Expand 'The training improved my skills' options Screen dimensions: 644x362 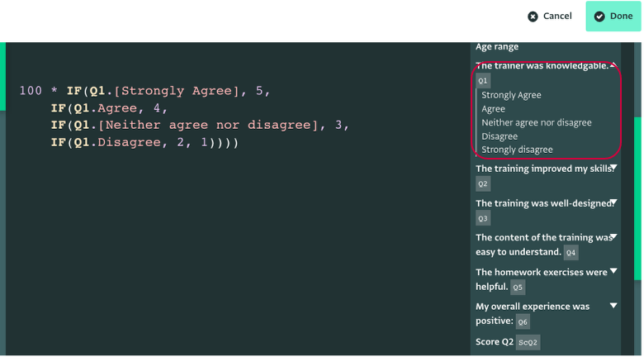pyautogui.click(x=613, y=168)
